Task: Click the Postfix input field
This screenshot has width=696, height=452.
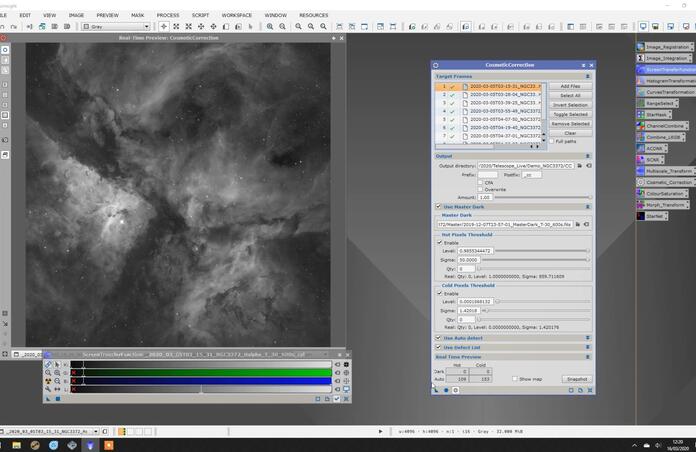Action: pyautogui.click(x=532, y=175)
